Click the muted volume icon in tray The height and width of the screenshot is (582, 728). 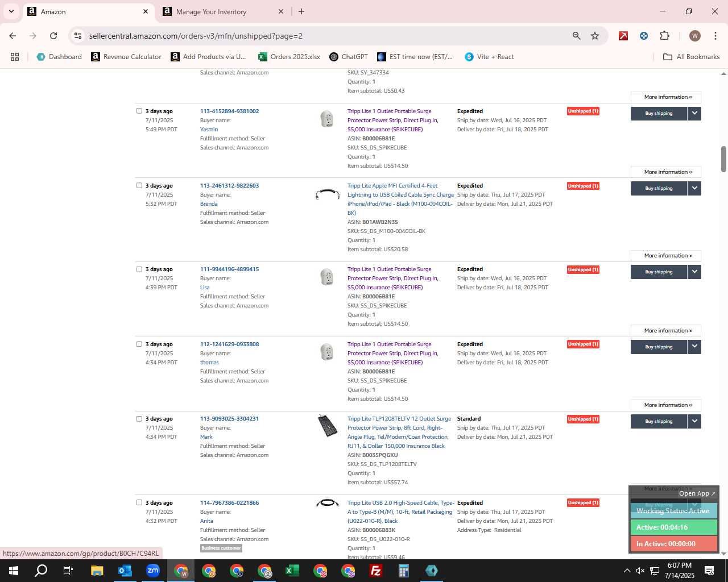click(x=640, y=571)
